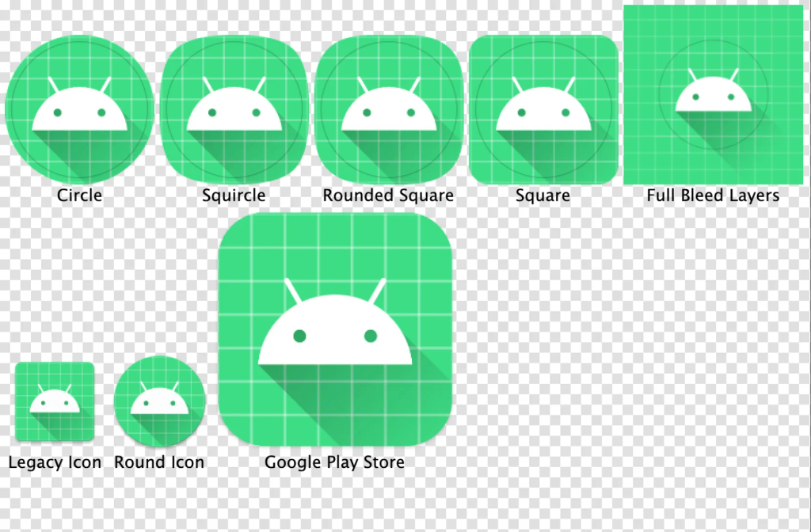
Task: Click the Google Play Store icon preview
Action: point(335,329)
